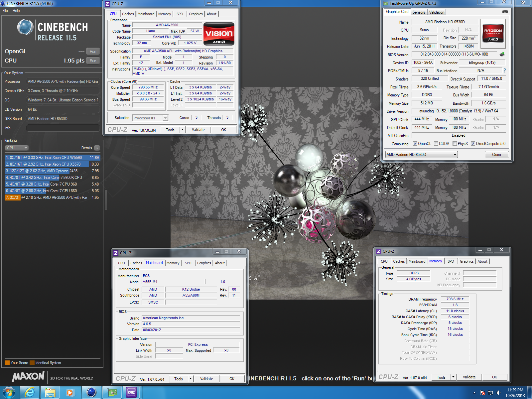Click Tools button in top CPU-Z window
The image size is (532, 399).
pos(170,130)
